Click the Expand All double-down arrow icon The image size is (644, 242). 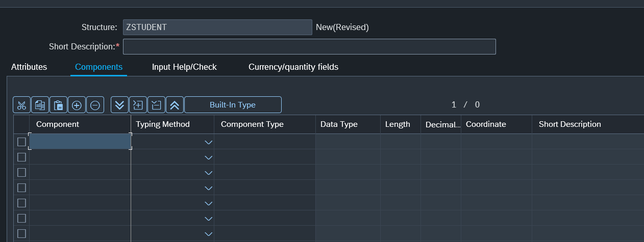[x=119, y=105]
